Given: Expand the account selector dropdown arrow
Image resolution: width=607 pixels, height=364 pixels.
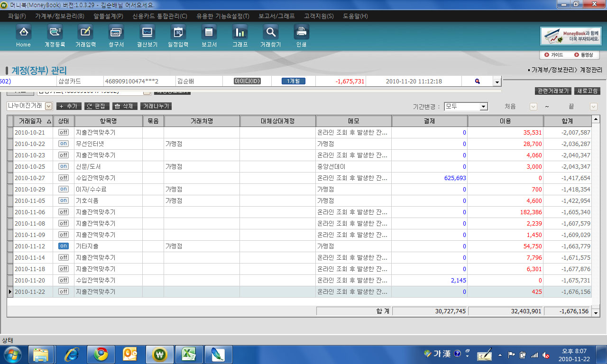Looking at the screenshot, I should point(497,82).
